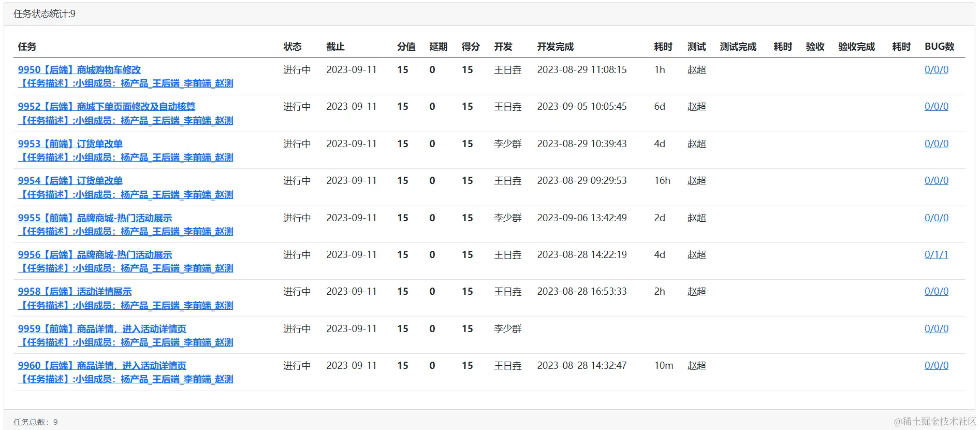Select the 测试完成 column header
This screenshot has width=980, height=430.
point(738,47)
